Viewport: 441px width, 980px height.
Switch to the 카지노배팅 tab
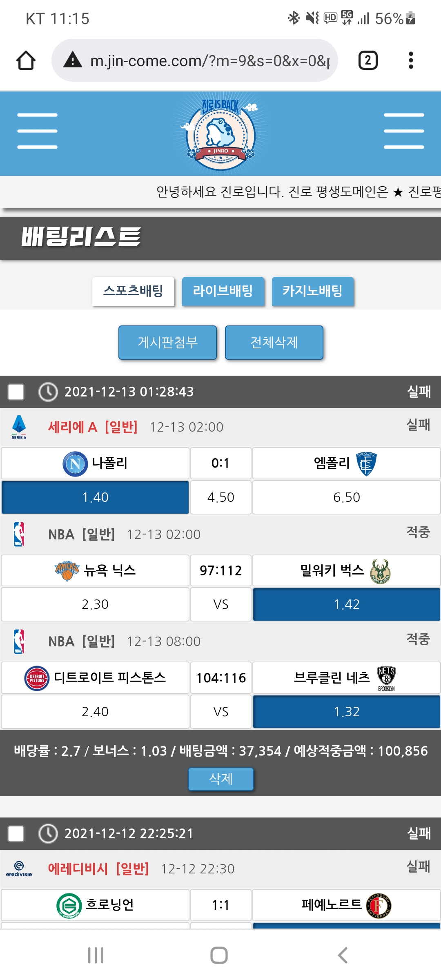[x=313, y=291]
